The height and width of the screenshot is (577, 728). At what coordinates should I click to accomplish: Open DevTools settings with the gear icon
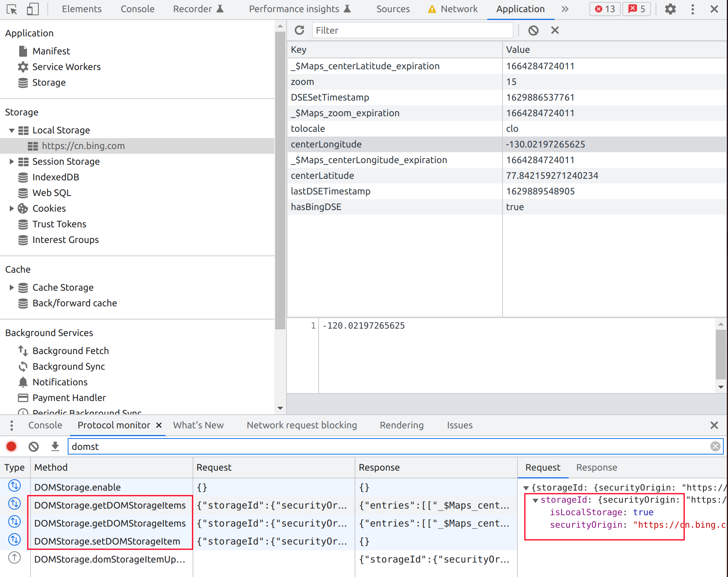(670, 9)
